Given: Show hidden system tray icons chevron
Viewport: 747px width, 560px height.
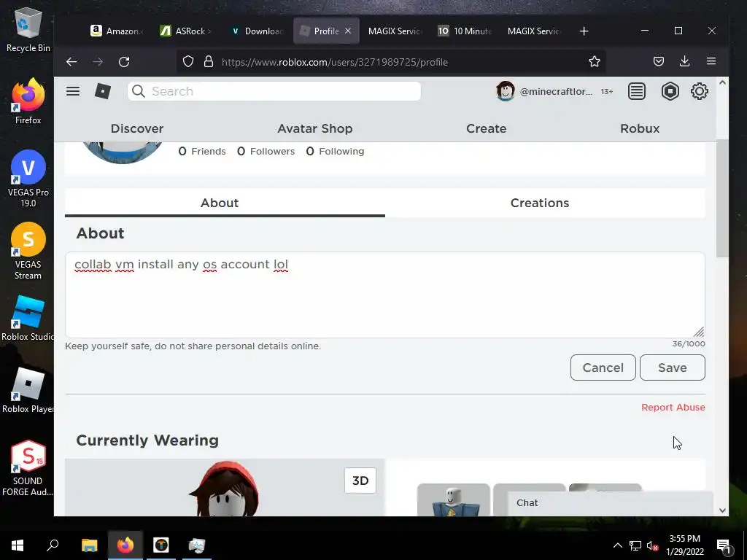Looking at the screenshot, I should (617, 545).
